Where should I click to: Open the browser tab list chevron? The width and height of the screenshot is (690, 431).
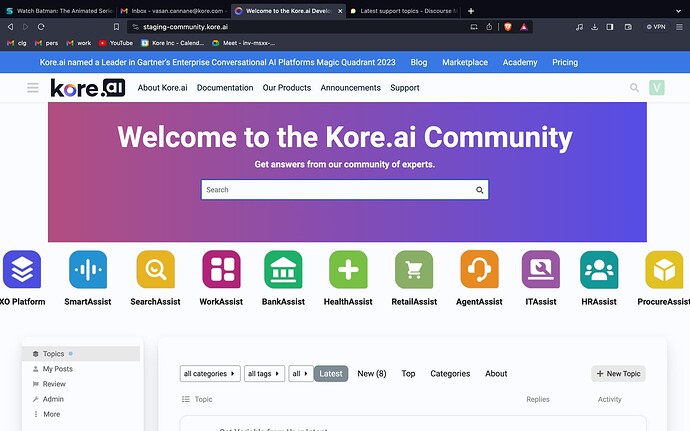pyautogui.click(x=678, y=11)
